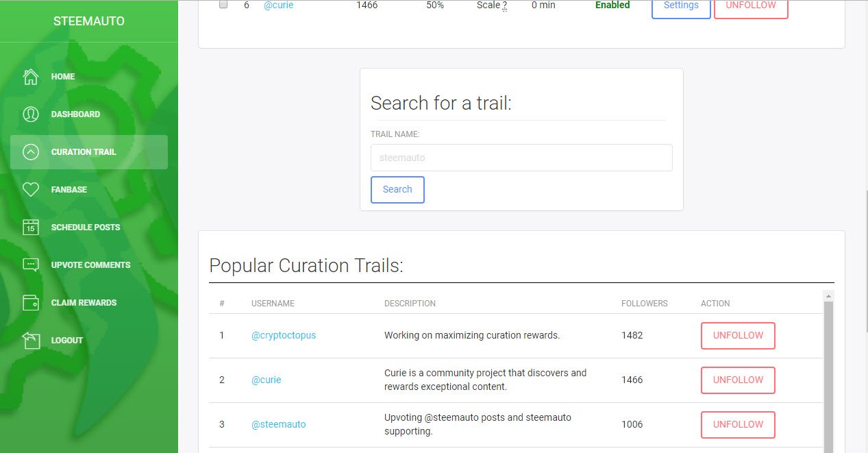Click the '0 min' delay value
Screen dimensions: 868x453
click(543, 5)
